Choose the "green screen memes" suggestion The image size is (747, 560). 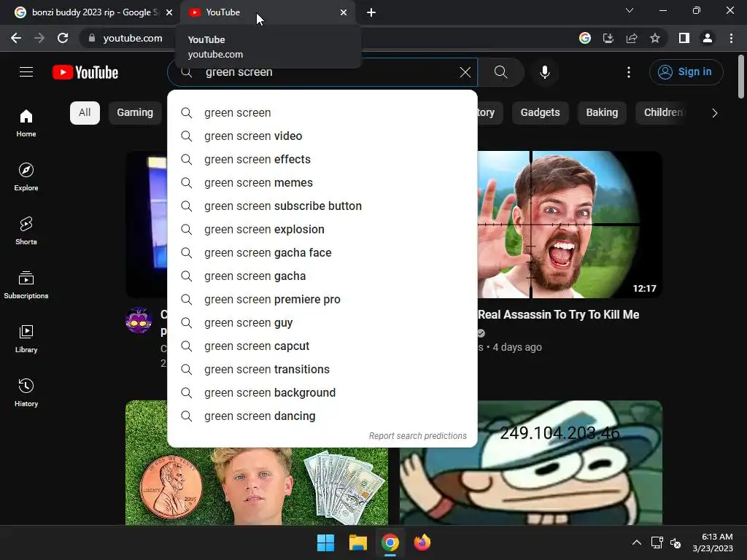tap(322, 183)
